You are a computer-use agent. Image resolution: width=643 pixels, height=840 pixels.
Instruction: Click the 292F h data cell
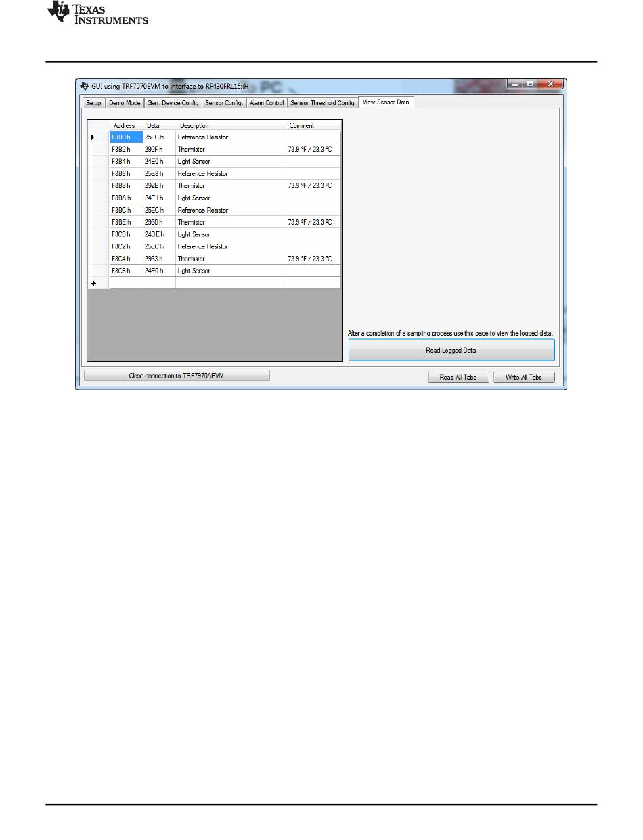tap(159, 150)
